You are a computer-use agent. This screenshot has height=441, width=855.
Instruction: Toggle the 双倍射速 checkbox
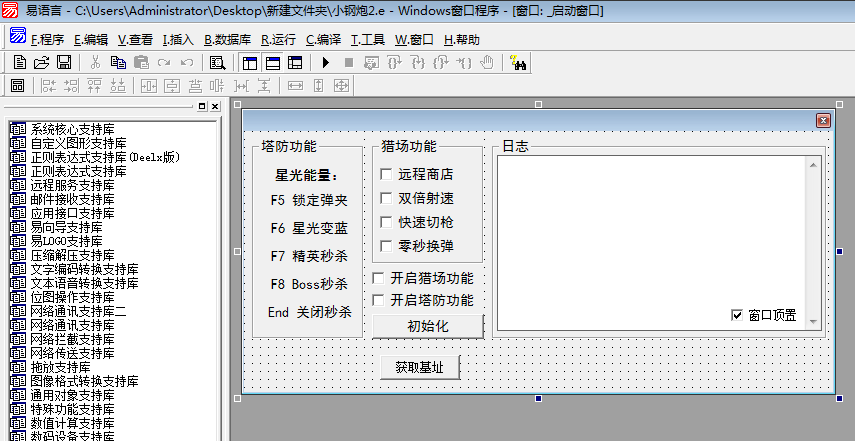[x=386, y=198]
